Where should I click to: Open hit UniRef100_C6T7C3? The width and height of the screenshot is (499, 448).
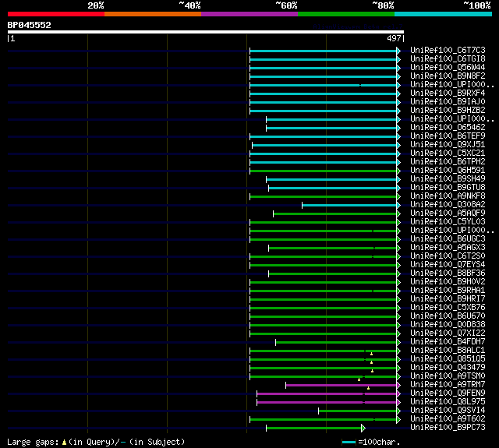click(x=448, y=50)
